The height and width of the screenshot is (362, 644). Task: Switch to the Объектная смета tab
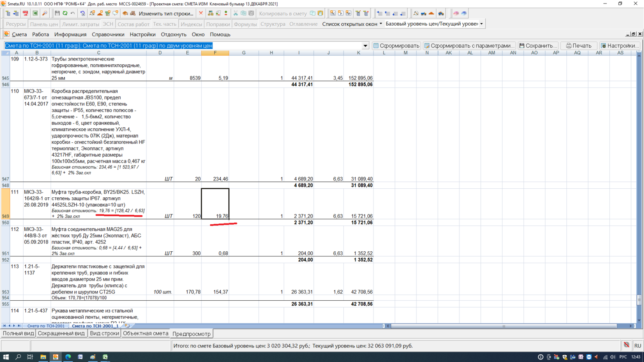(146, 333)
